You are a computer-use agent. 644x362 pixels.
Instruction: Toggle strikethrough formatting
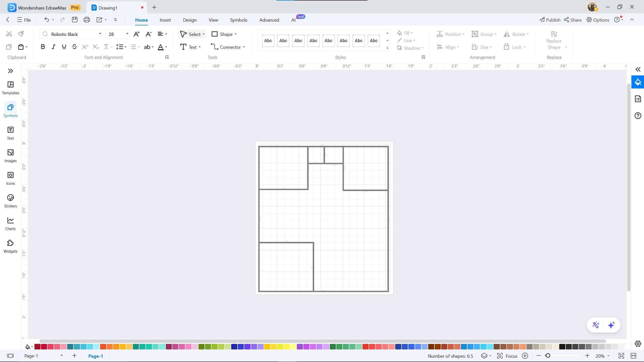[74, 47]
